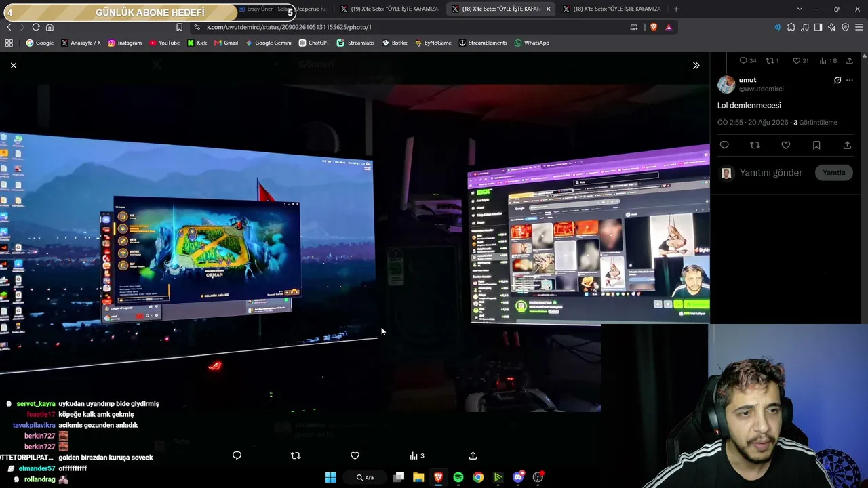Reload the page
Screen dimensions: 868x488
click(x=36, y=27)
